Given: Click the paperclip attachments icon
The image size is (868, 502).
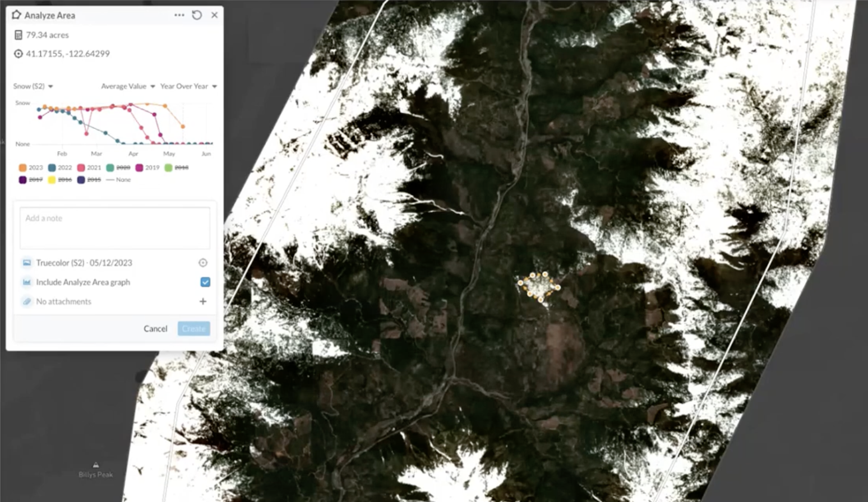Looking at the screenshot, I should pos(26,301).
